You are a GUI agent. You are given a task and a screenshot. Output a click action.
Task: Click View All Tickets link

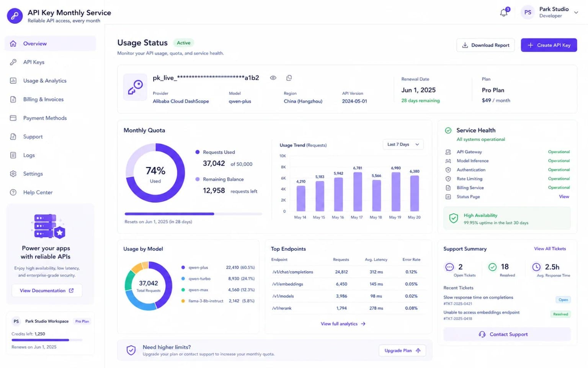click(550, 249)
